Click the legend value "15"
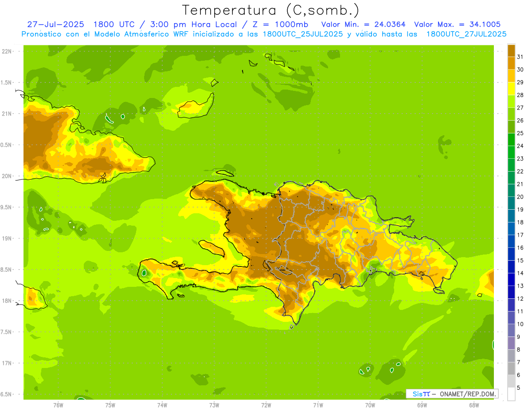 (x=520, y=261)
